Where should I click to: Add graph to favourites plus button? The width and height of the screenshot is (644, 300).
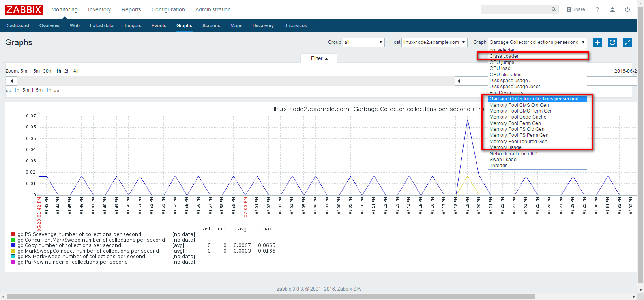point(597,42)
